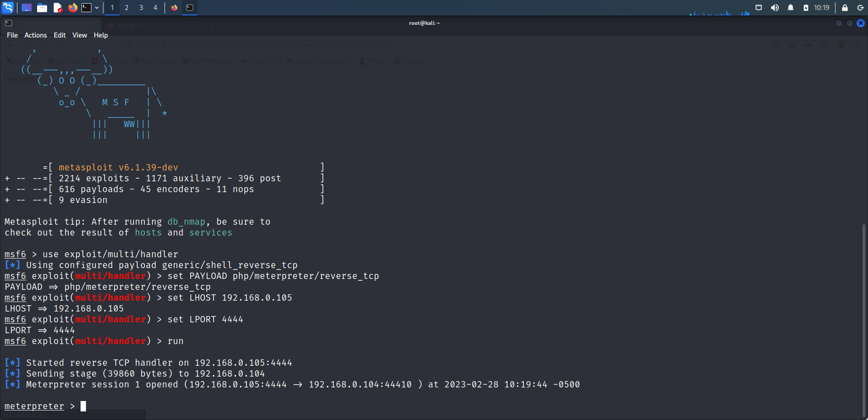This screenshot has height=420, width=868.
Task: Click '9 evasion' banner text
Action: pyautogui.click(x=83, y=200)
